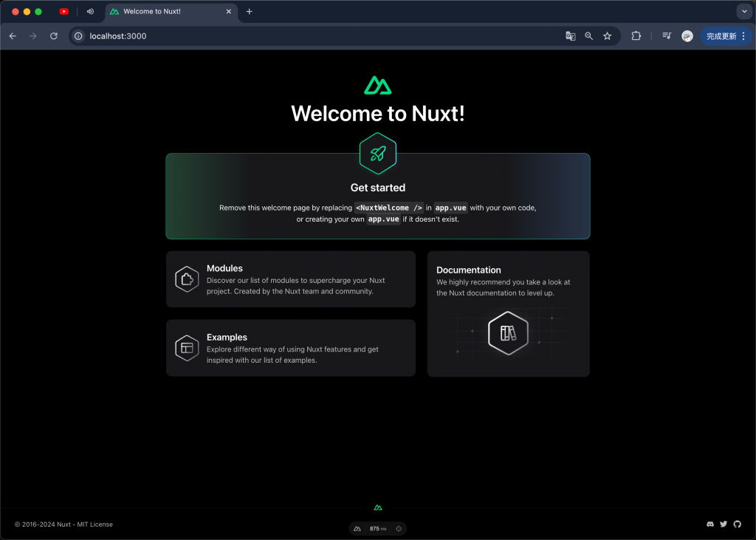Image resolution: width=756 pixels, height=540 pixels.
Task: Open the GitHub link in footer
Action: [x=738, y=524]
